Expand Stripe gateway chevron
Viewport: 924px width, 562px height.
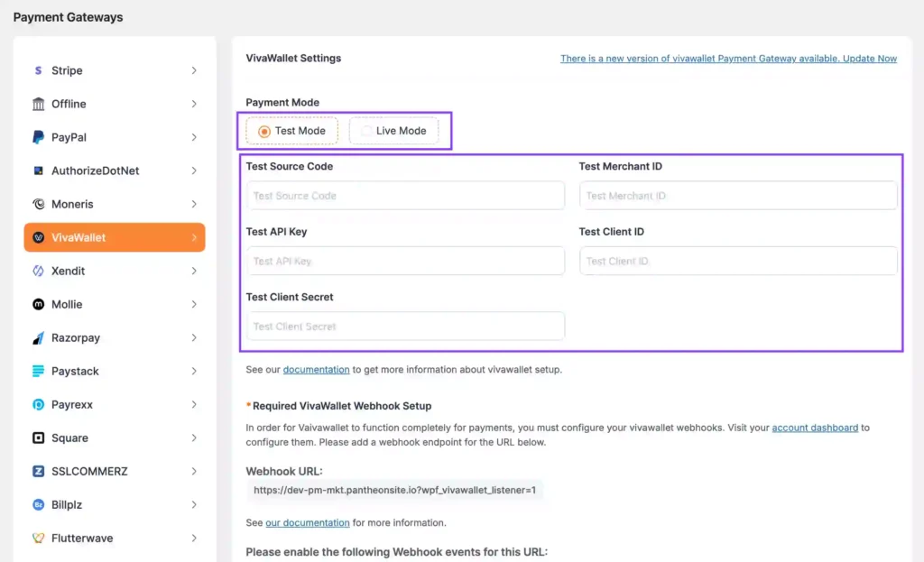coord(194,70)
